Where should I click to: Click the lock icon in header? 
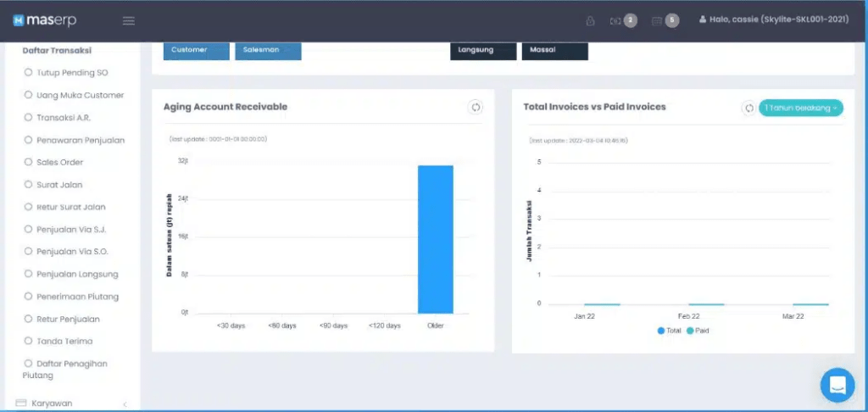pyautogui.click(x=590, y=21)
